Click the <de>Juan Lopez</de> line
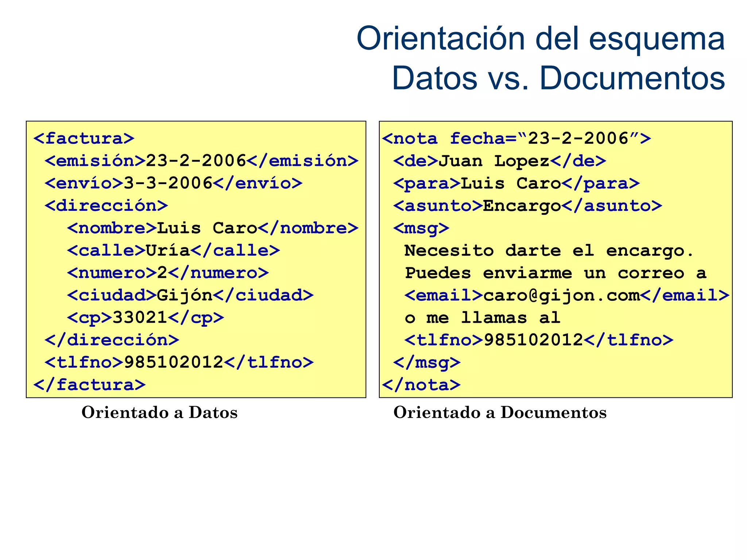The image size is (747, 560). point(500,161)
